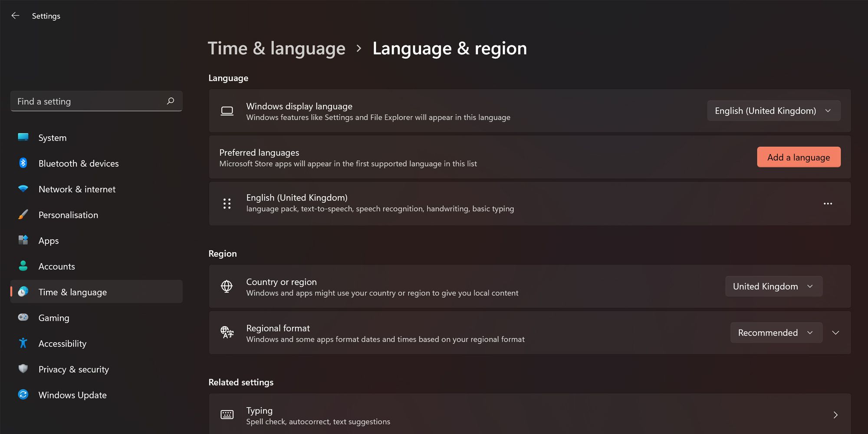Select the Bluetooth & devices icon
The width and height of the screenshot is (868, 434).
coord(23,163)
